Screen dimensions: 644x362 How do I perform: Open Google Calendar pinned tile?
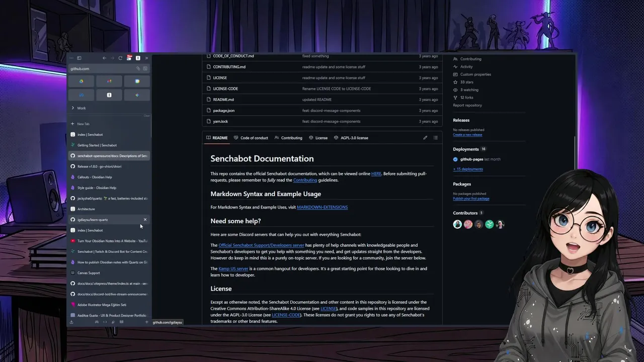point(137,81)
